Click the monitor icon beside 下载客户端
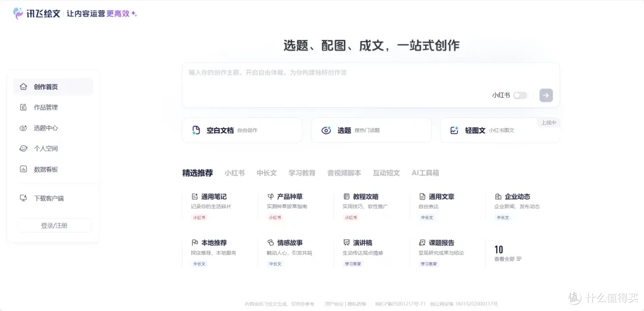This screenshot has height=311, width=644. coord(23,198)
